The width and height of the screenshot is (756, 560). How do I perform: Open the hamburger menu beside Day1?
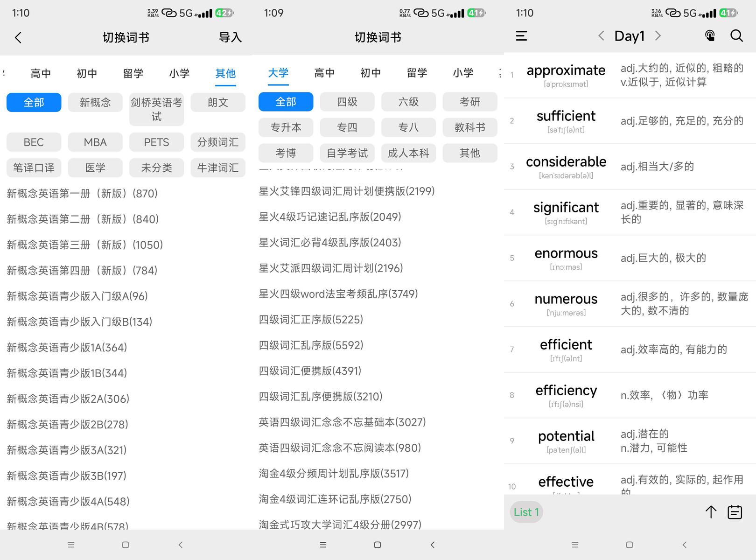click(x=521, y=36)
